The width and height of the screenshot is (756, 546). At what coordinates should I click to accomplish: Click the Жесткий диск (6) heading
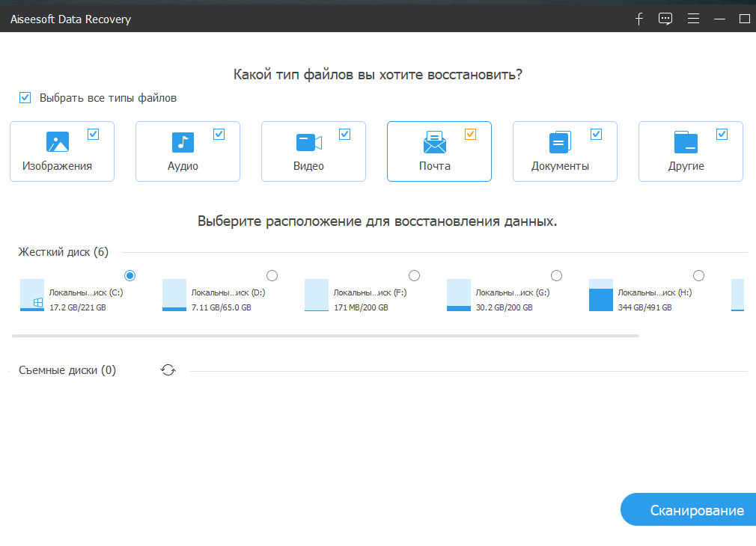click(x=63, y=252)
